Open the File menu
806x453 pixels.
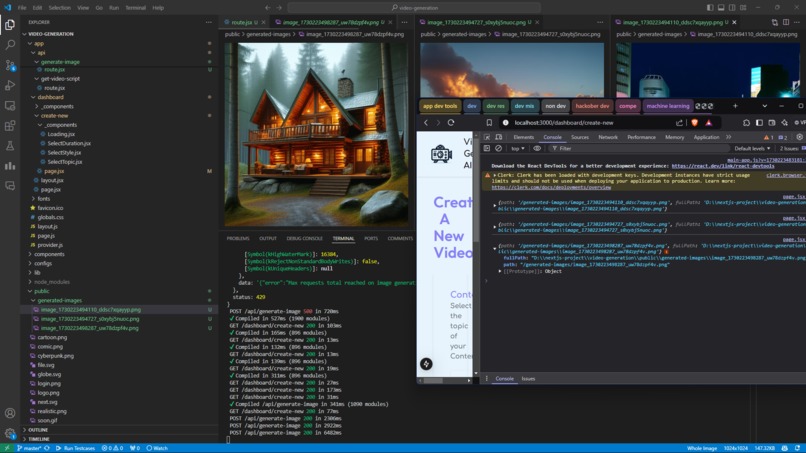click(22, 8)
